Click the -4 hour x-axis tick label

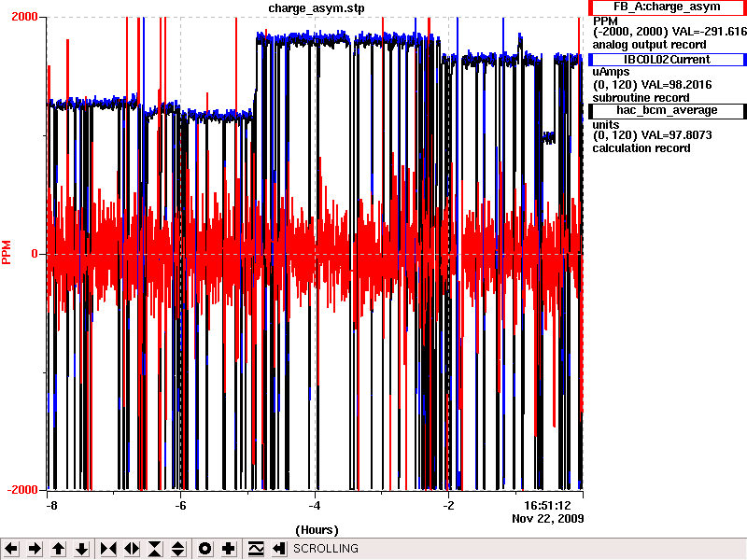coord(315,505)
